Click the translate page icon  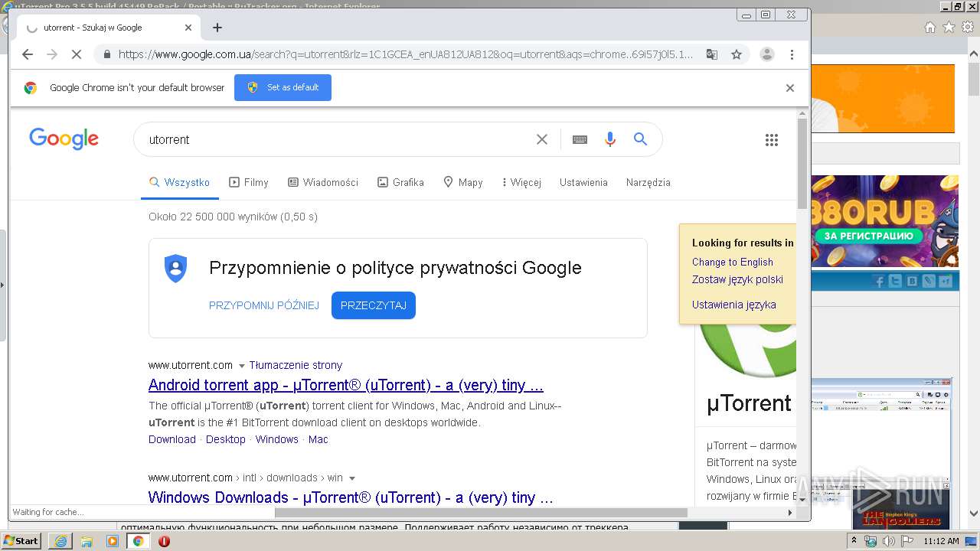click(712, 54)
